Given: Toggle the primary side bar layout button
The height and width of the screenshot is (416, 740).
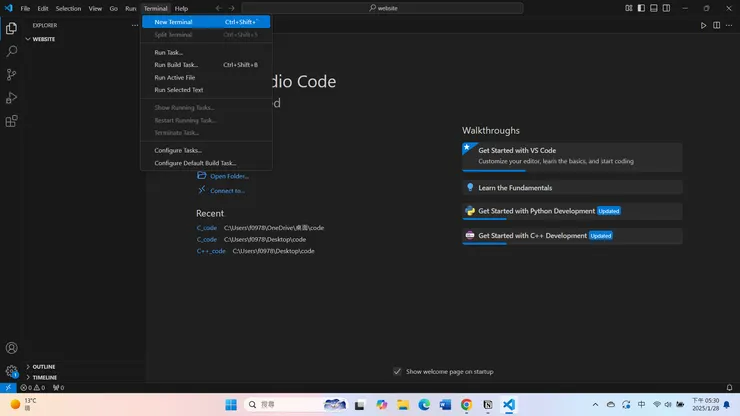Looking at the screenshot, I should click(x=641, y=8).
